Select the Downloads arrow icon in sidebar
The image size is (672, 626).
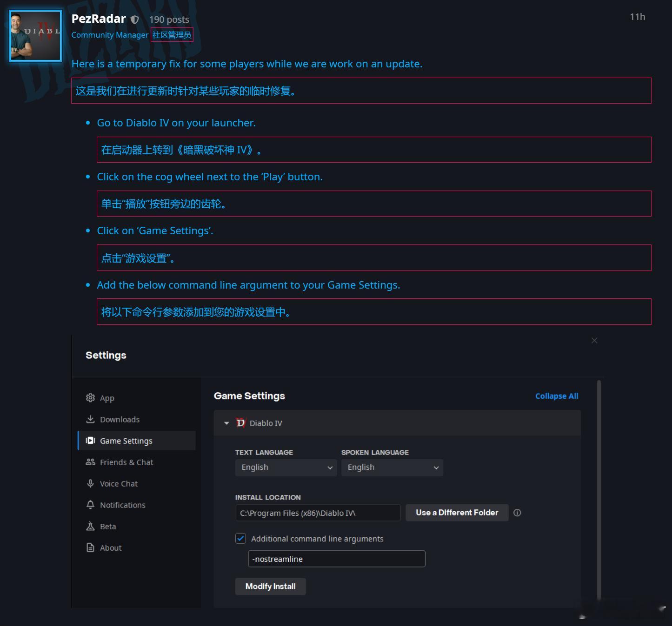[x=90, y=419]
